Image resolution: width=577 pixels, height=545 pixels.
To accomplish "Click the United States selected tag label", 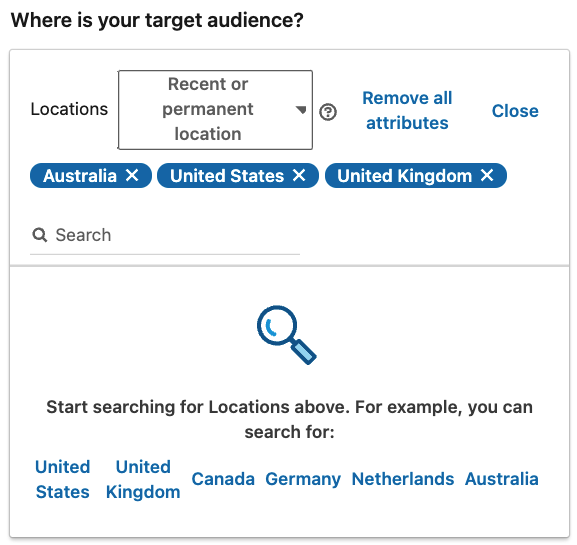I will [x=227, y=176].
